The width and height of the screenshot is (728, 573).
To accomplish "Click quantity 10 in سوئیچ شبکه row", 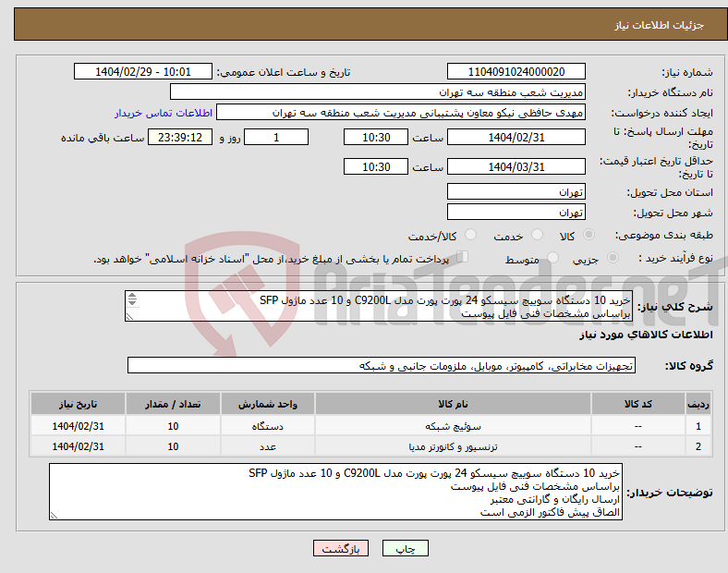I will (173, 426).
